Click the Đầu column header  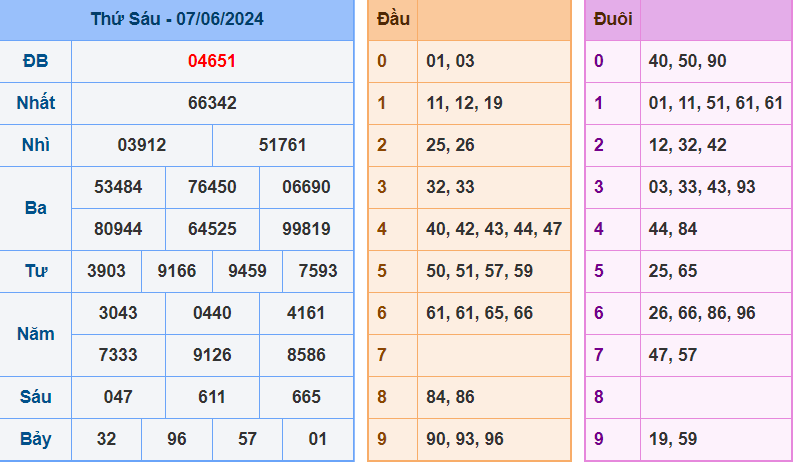tap(393, 19)
